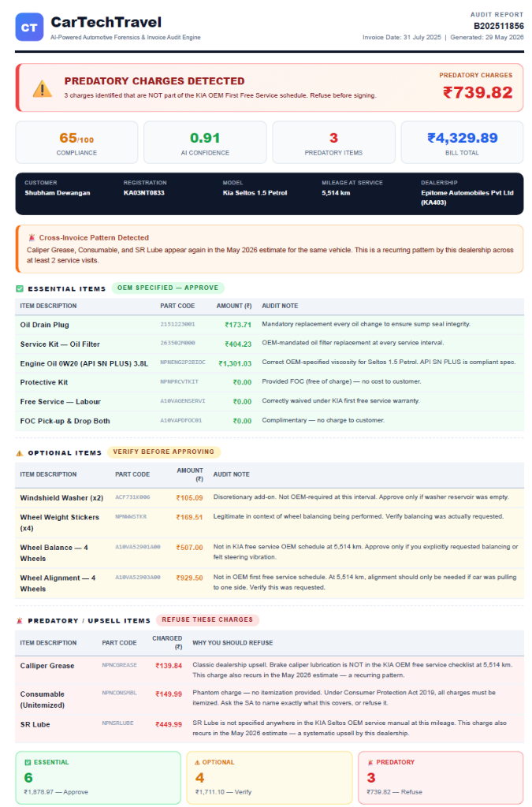The height and width of the screenshot is (807, 532).
Task: Open the Bill Total ₹4,329.89 card
Action: (462, 143)
